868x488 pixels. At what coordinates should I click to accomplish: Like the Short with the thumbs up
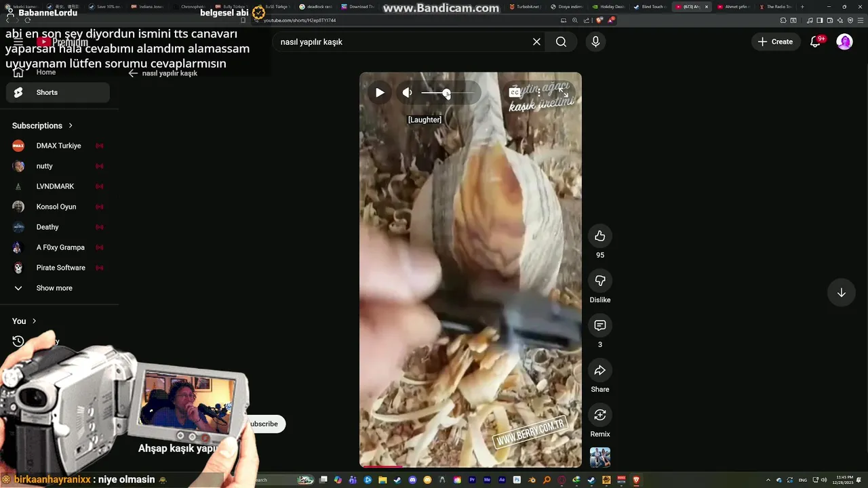click(600, 236)
